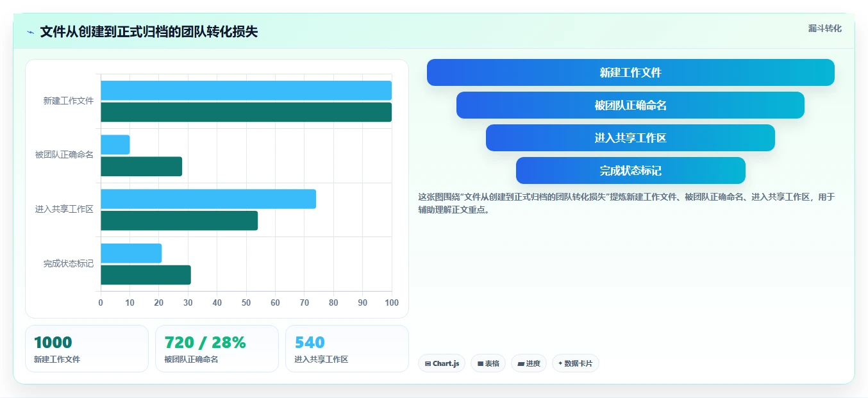
Task: Open the 540 进入共享工作区 stat card
Action: click(x=347, y=349)
